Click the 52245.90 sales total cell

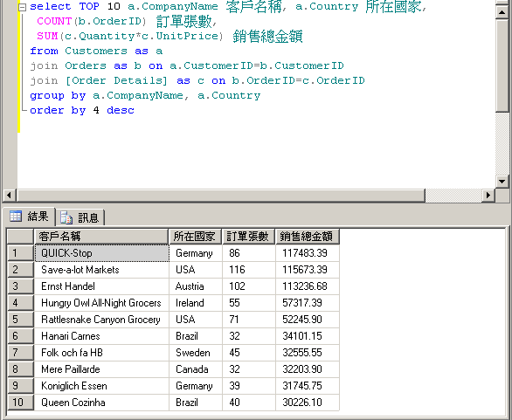coord(308,320)
